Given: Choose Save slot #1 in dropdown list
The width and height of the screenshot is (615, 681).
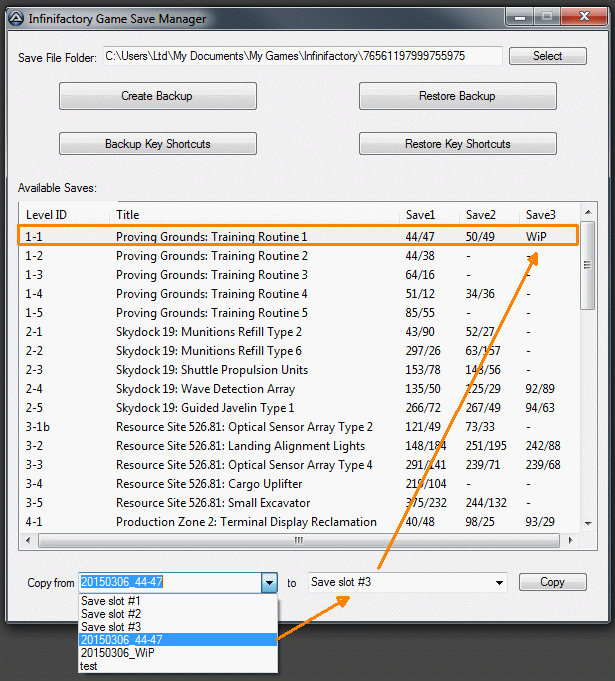Looking at the screenshot, I should (x=178, y=601).
